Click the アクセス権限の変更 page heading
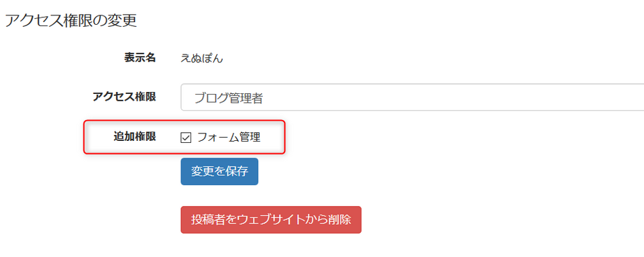Image resolution: width=644 pixels, height=257 pixels. 70,21
